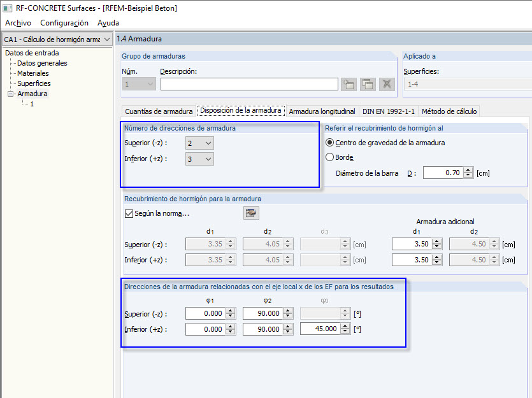This screenshot has width=532, height=398.
Task: Switch to Armadura longitudinal tab
Action: coord(322,111)
